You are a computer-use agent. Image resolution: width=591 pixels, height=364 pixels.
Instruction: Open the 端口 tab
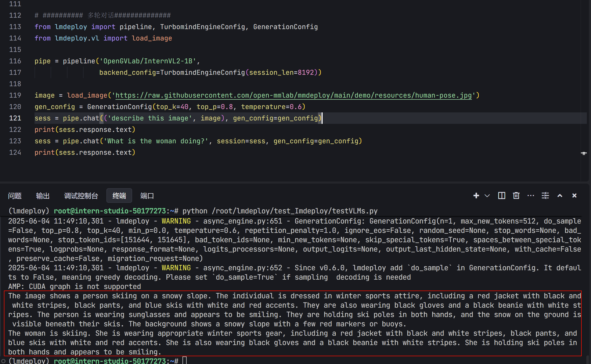click(147, 196)
